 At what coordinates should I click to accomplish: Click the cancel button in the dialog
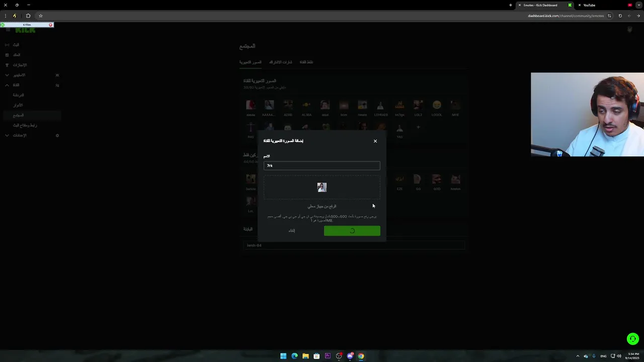coord(292,231)
